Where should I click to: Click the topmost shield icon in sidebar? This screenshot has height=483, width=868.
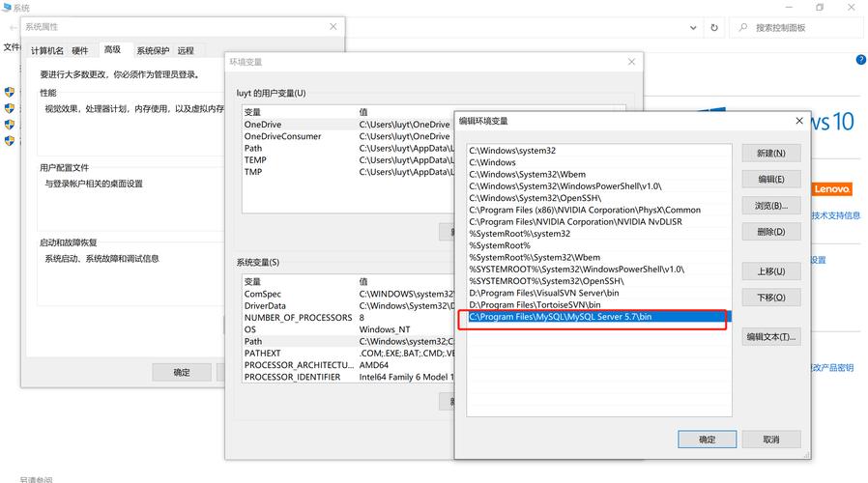point(10,92)
